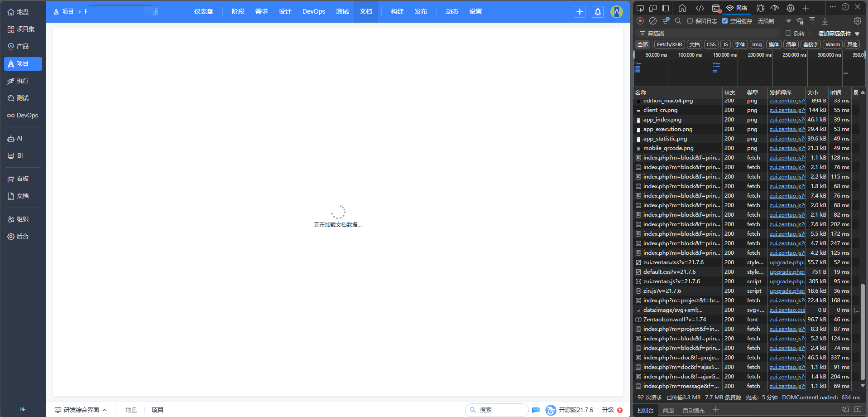
Task: Select the inspect element tool in DevTools
Action: [640, 8]
